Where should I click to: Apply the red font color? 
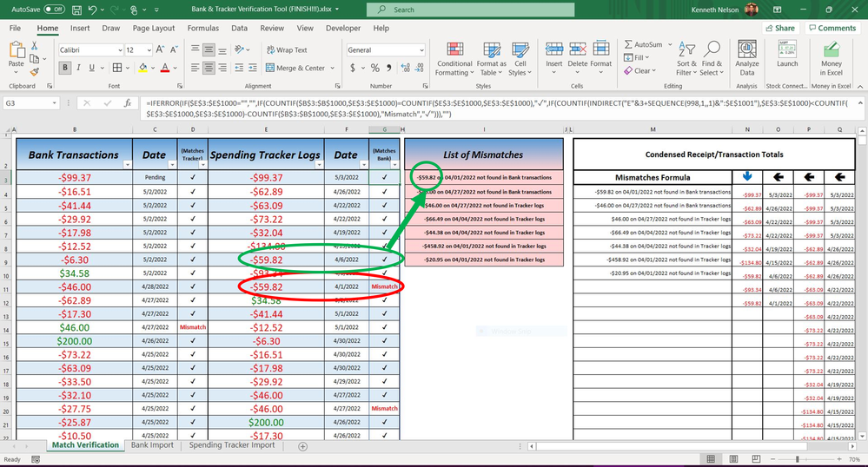pyautogui.click(x=165, y=68)
